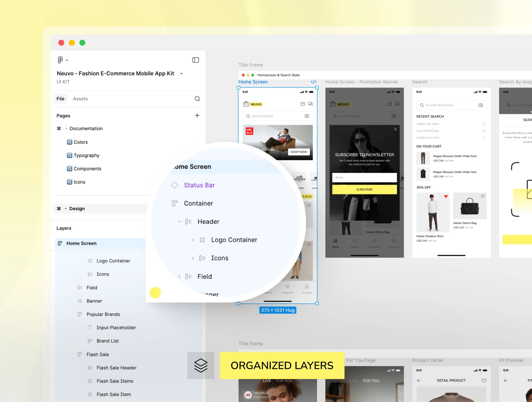This screenshot has width=532, height=402.
Task: Click the Home tab in Promotion Banner screen
Action: pos(335,243)
